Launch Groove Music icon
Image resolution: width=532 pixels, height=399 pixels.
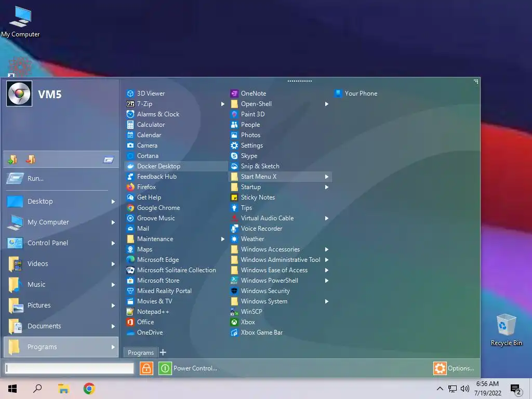coord(130,218)
